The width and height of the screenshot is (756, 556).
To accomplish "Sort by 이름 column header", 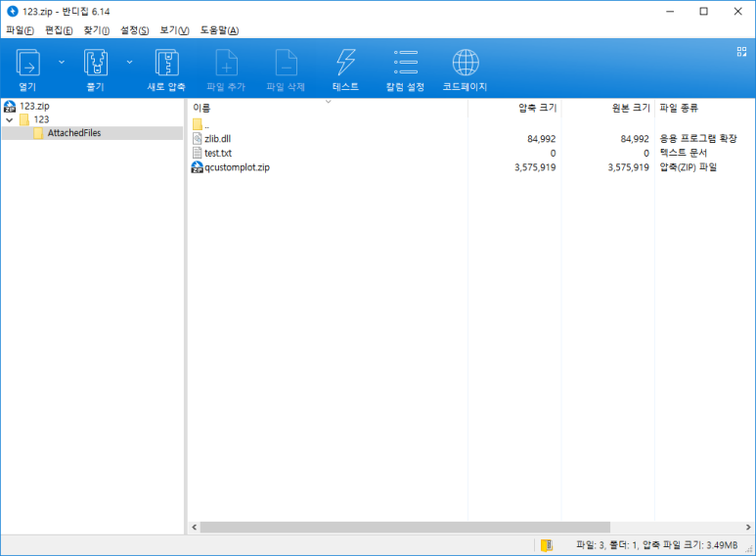I will click(x=201, y=108).
